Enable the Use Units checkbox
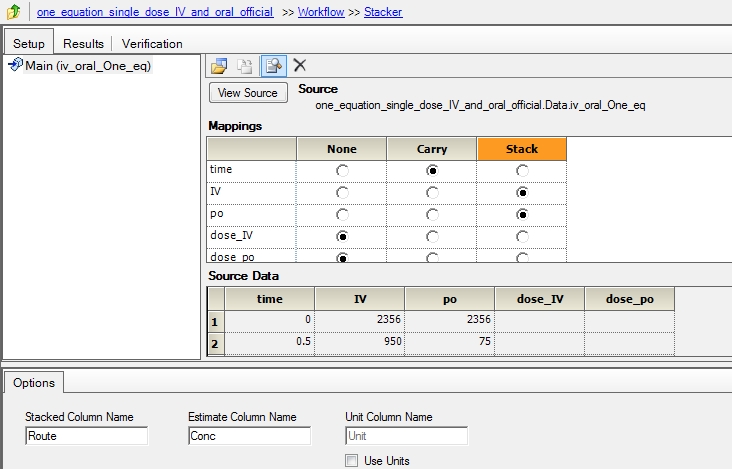 352,461
